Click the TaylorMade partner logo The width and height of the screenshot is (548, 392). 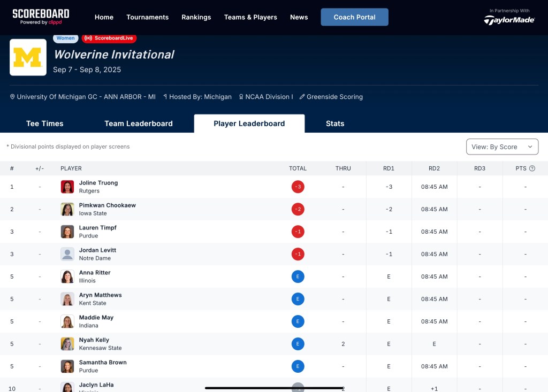coord(509,20)
